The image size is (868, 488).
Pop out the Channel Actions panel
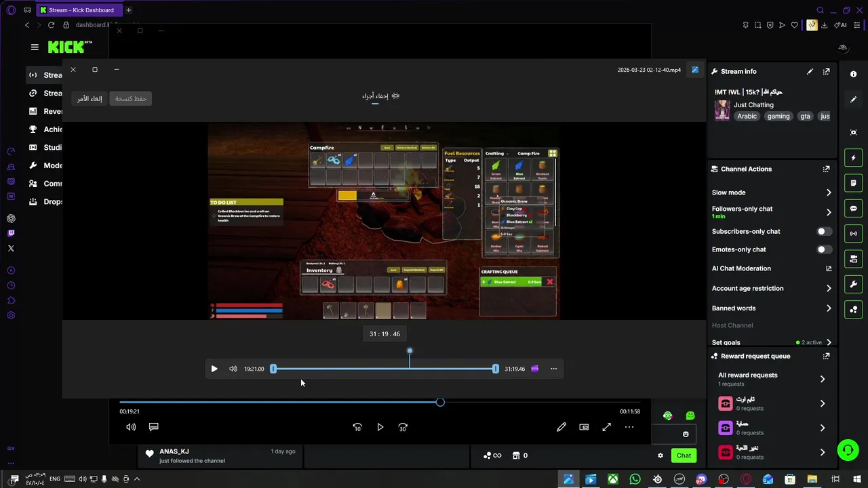pyautogui.click(x=826, y=169)
